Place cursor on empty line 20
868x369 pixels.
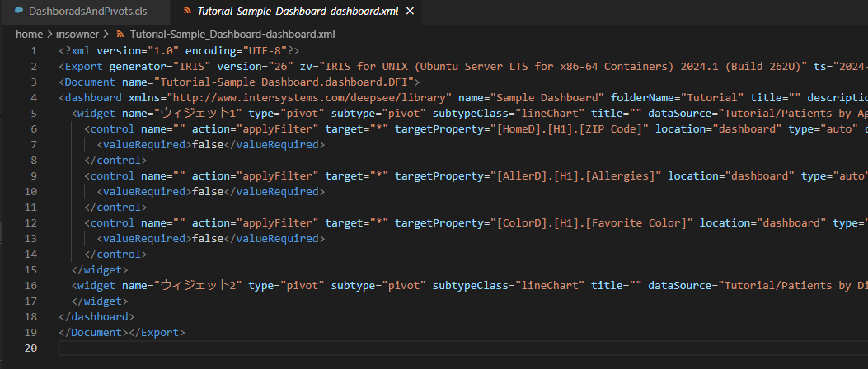pos(247,348)
